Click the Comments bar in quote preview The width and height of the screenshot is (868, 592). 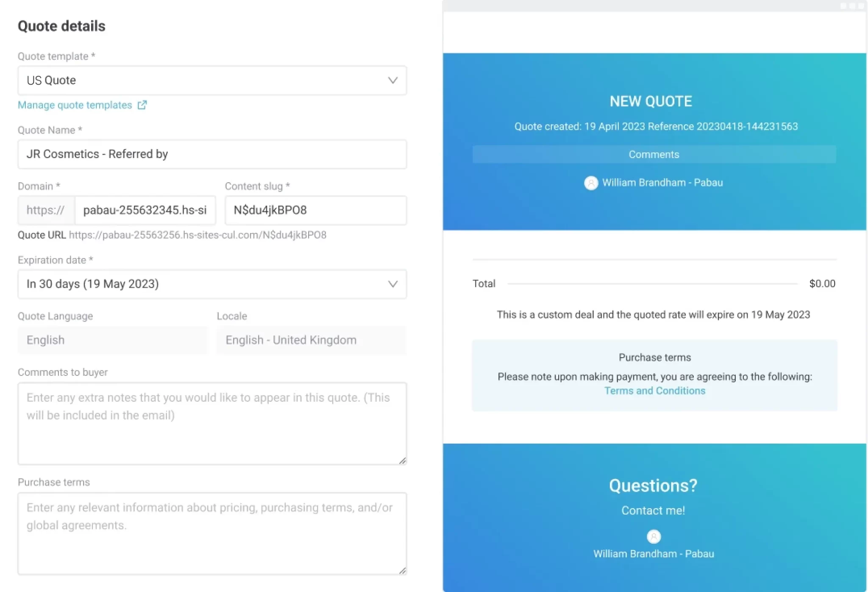click(x=654, y=155)
